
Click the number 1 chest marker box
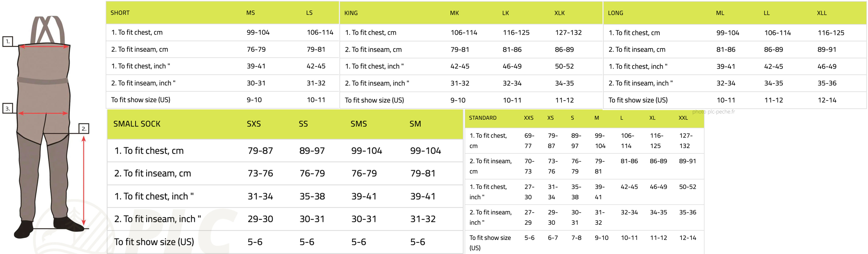pyautogui.click(x=7, y=41)
